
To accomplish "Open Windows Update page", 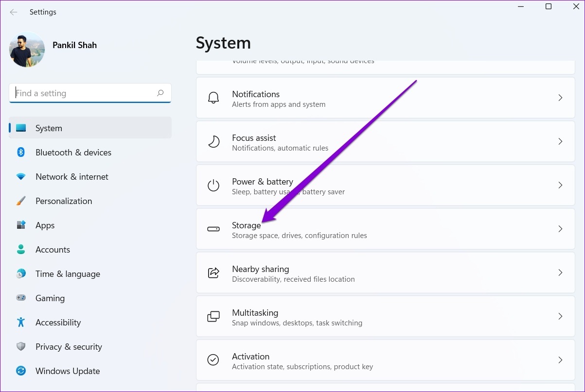I will (90, 371).
